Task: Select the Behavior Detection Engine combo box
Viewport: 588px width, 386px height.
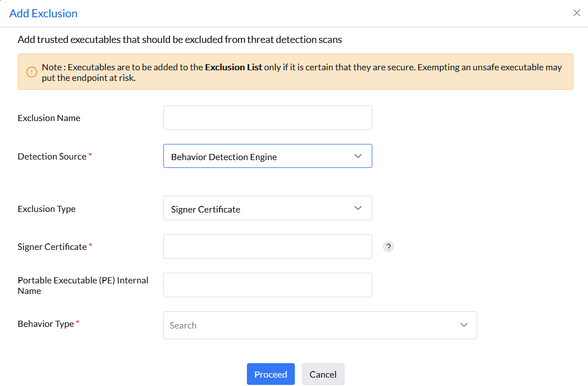Action: click(268, 156)
